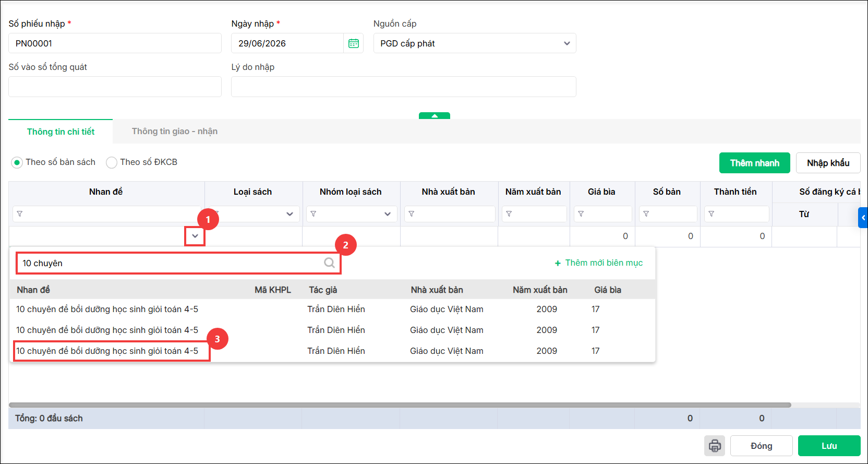The image size is (868, 464).
Task: Click the Nhan đề filter text box
Action: (107, 214)
